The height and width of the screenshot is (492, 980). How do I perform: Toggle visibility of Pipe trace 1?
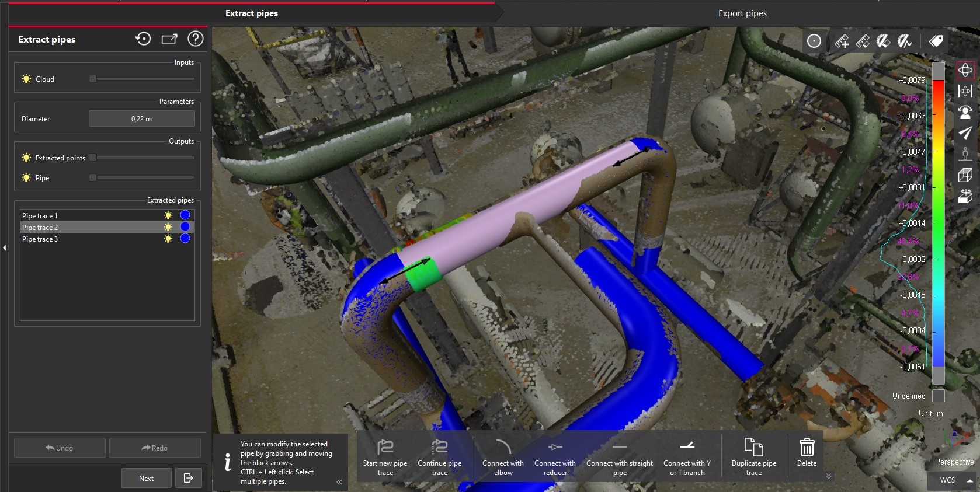pos(168,215)
